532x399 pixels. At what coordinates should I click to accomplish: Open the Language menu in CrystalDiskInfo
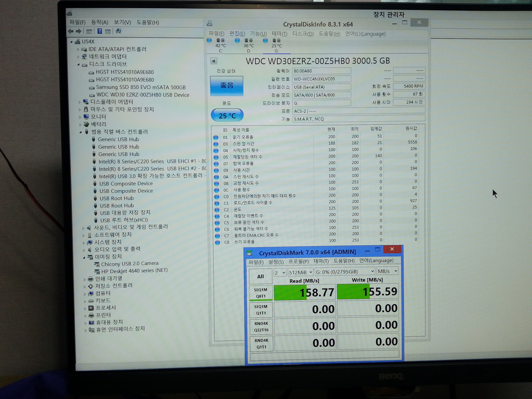[365, 34]
